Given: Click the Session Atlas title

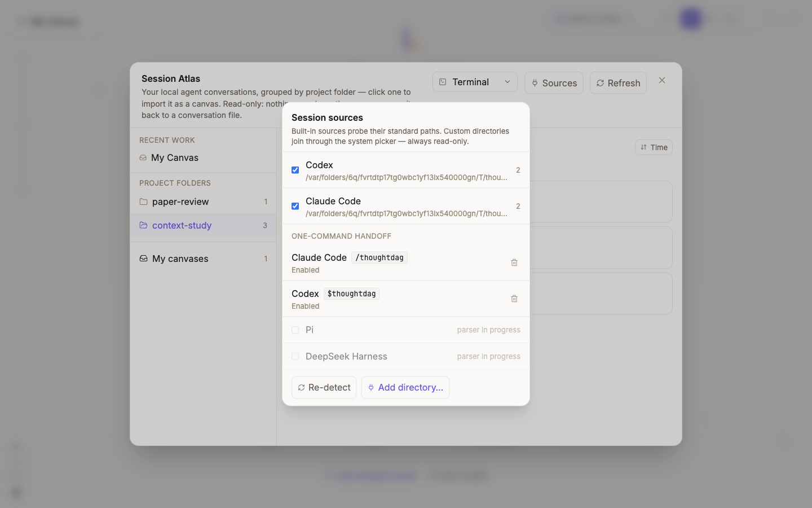Looking at the screenshot, I should click(x=171, y=78).
